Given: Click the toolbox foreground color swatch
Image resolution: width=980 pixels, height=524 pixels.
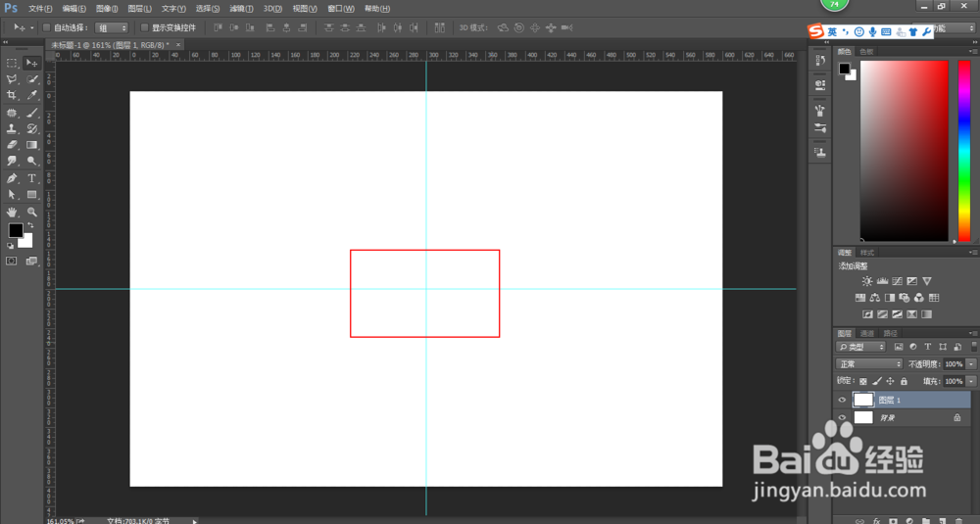Looking at the screenshot, I should pos(16,230).
